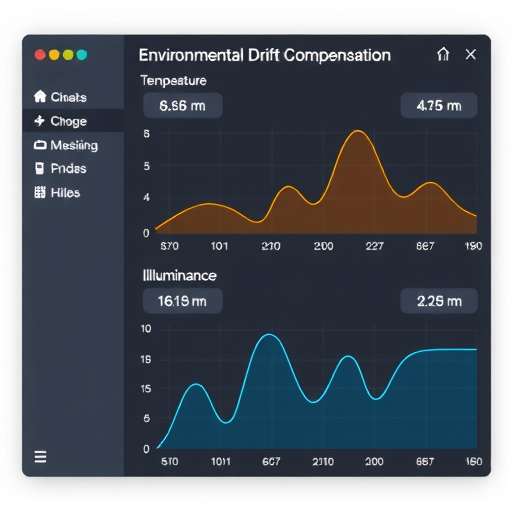Click the 6.86 m temperature value badge
Screen dimensions: 512x512
183,105
